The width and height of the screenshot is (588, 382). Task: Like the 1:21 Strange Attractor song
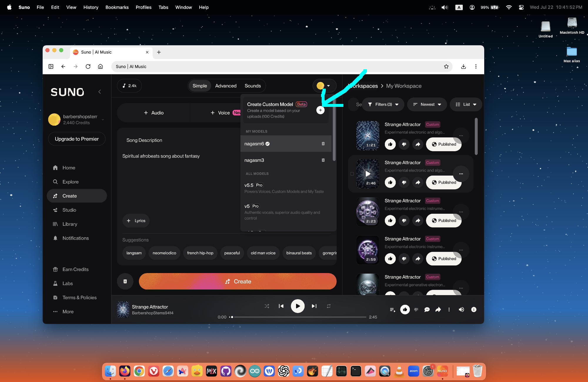[390, 144]
